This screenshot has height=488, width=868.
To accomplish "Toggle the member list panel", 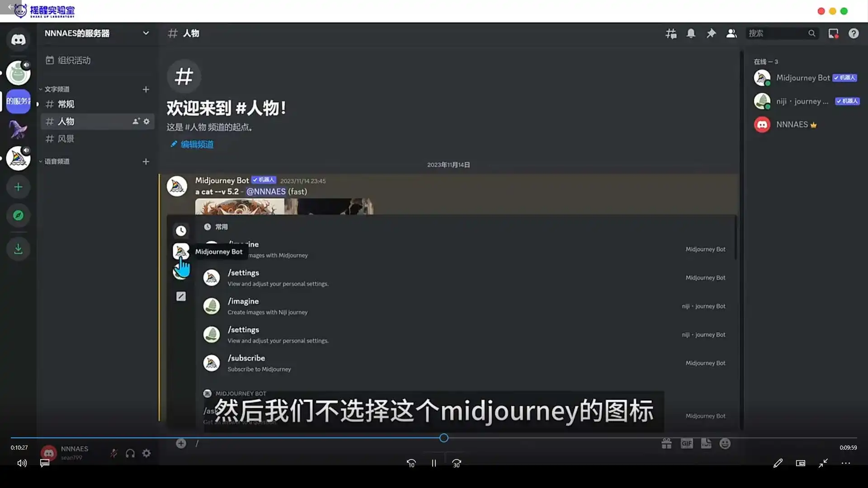I will click(x=731, y=33).
